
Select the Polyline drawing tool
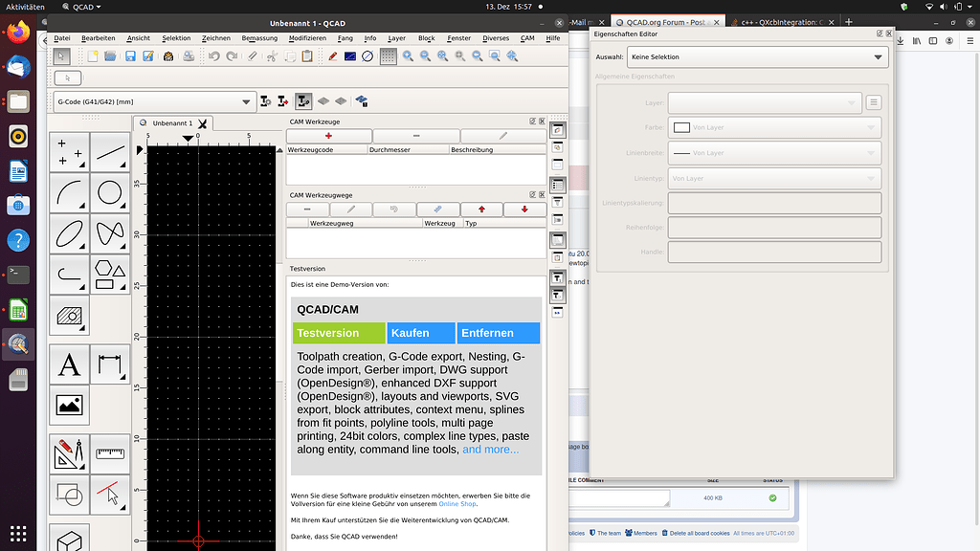(69, 275)
